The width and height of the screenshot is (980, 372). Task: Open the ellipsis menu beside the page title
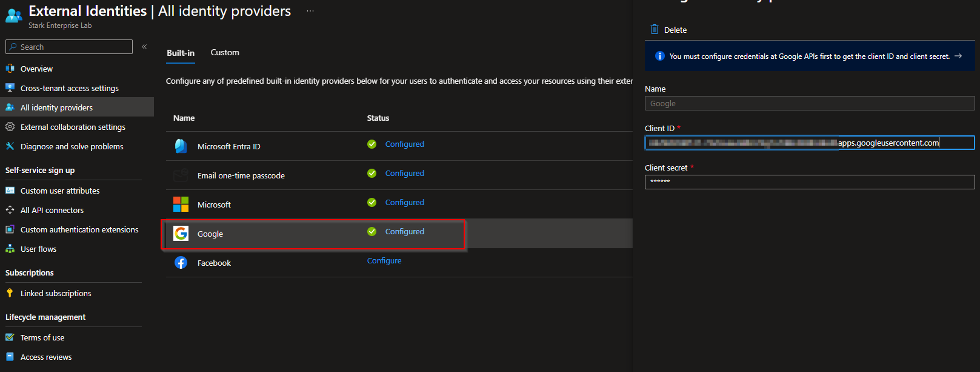(310, 11)
